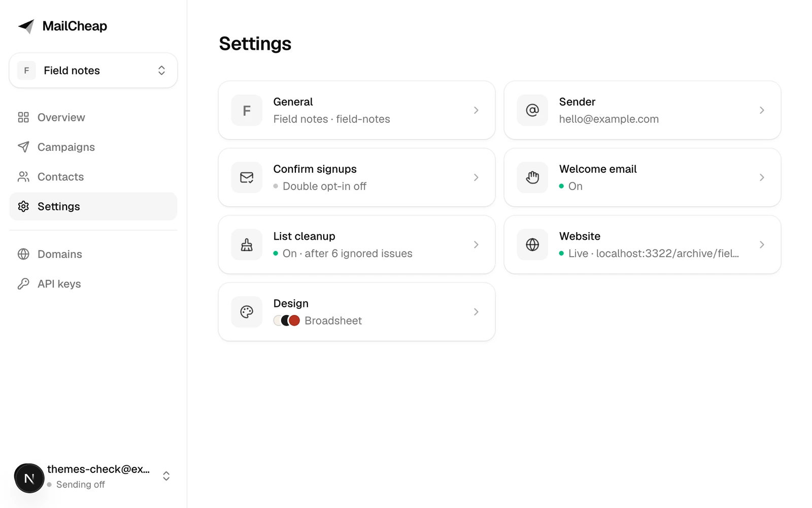Open Welcome email settings title
This screenshot has width=812, height=508.
(598, 169)
